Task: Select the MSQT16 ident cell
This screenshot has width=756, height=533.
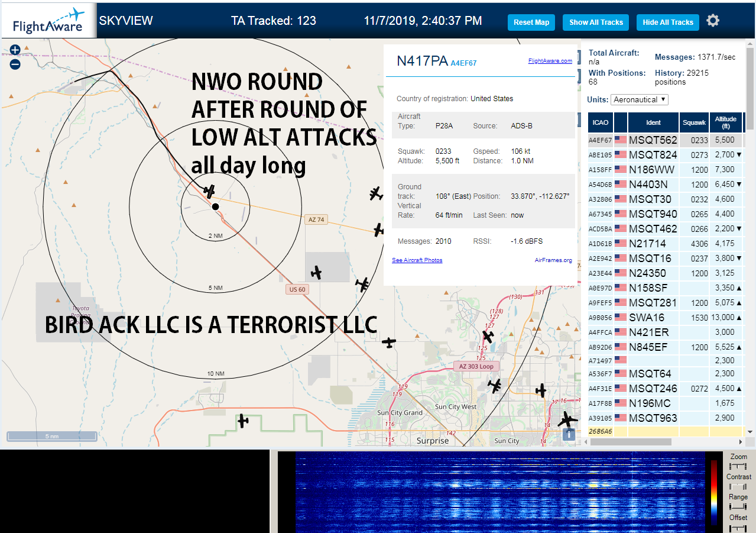Action: click(x=653, y=259)
